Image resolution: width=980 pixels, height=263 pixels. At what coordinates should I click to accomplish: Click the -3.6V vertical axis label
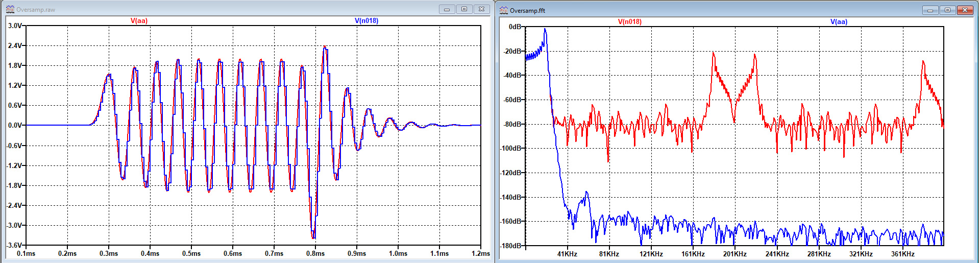[x=14, y=245]
